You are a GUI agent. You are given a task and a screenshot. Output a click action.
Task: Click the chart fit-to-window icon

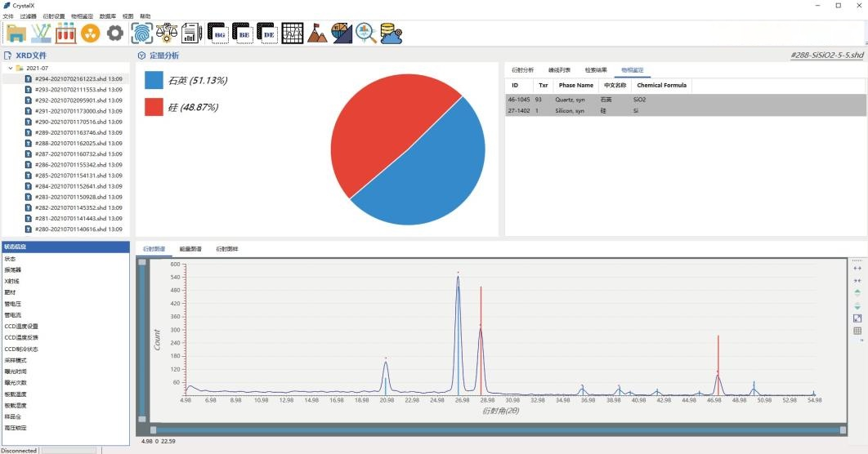pyautogui.click(x=857, y=318)
